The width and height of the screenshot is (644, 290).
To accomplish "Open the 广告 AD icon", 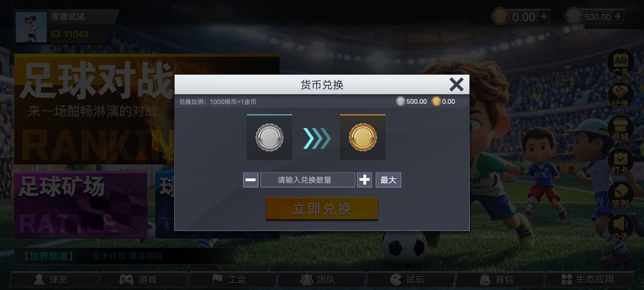I will point(621,64).
